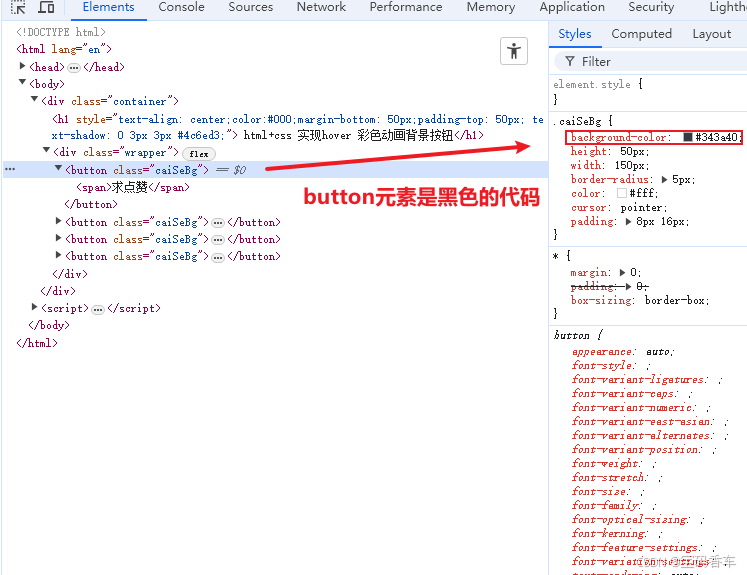Toggle the device toolbar icon
The width and height of the screenshot is (747, 575).
click(46, 7)
